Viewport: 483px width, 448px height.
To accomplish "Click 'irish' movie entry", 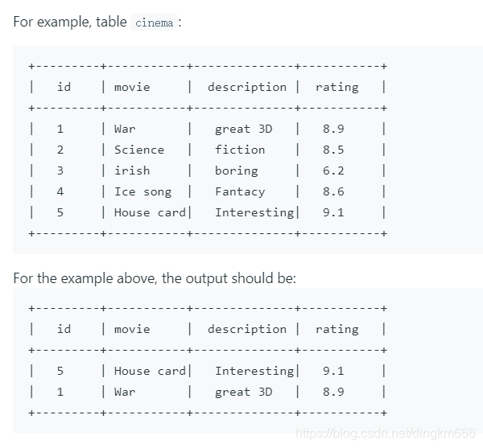I will (132, 171).
